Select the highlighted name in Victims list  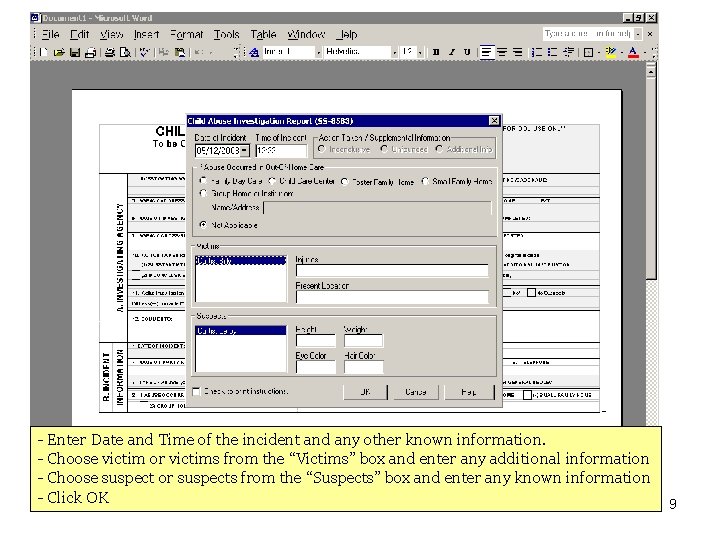[241, 261]
